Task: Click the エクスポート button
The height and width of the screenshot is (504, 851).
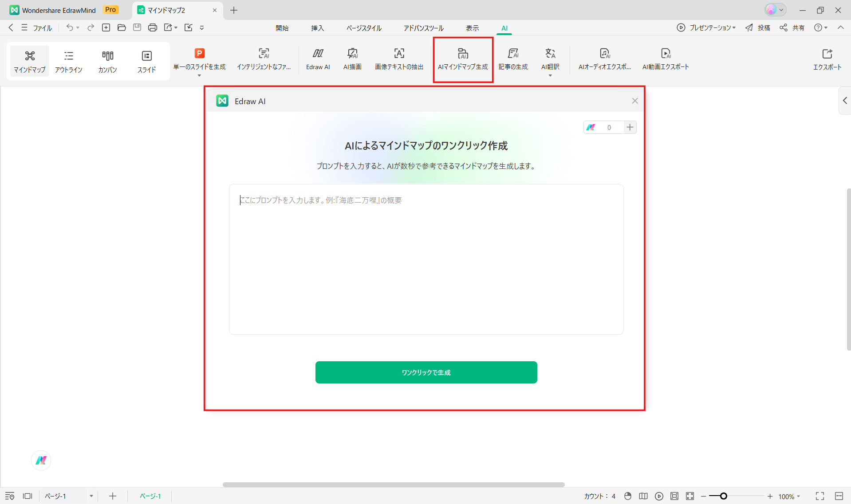Action: coord(827,59)
